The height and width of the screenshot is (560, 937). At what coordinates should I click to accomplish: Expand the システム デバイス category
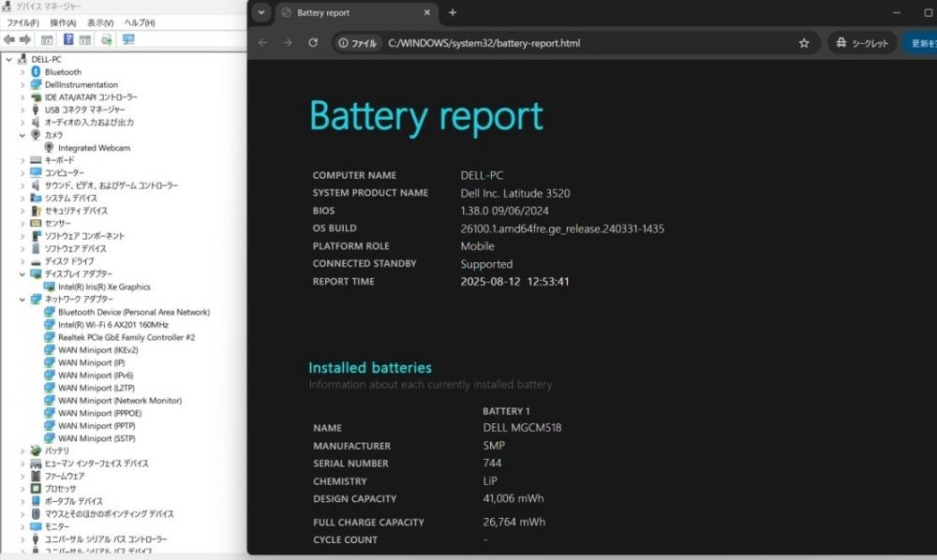click(x=22, y=199)
